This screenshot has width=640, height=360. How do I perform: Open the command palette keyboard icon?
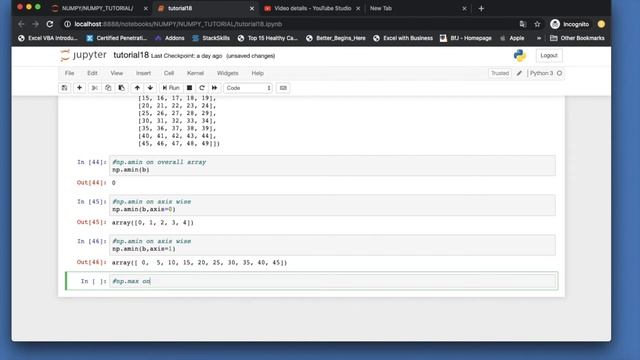click(x=283, y=88)
